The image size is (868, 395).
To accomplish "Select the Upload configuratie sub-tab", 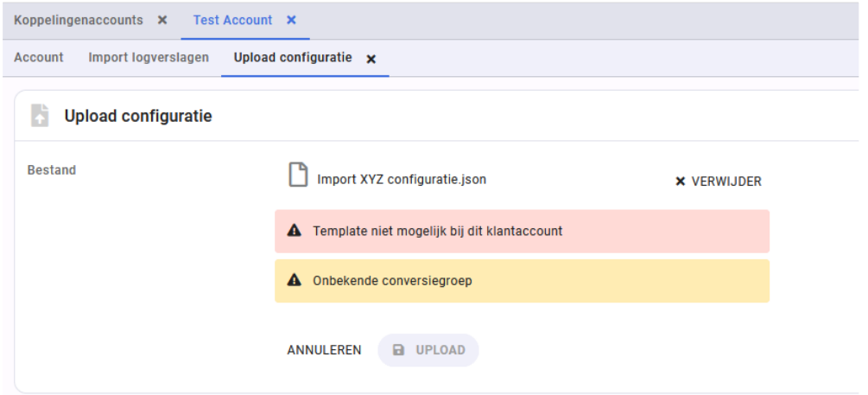I will tap(293, 58).
